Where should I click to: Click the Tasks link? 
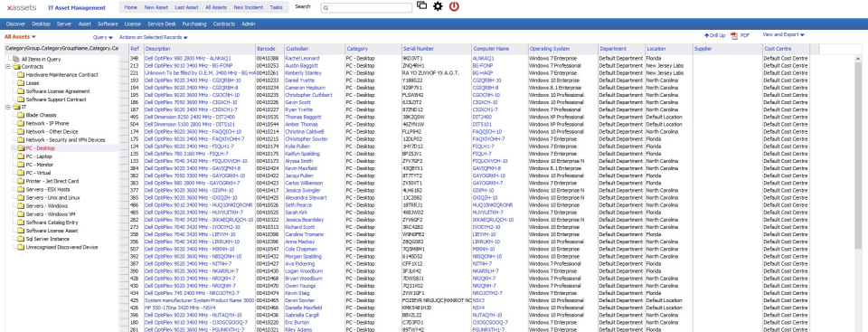coord(277,7)
